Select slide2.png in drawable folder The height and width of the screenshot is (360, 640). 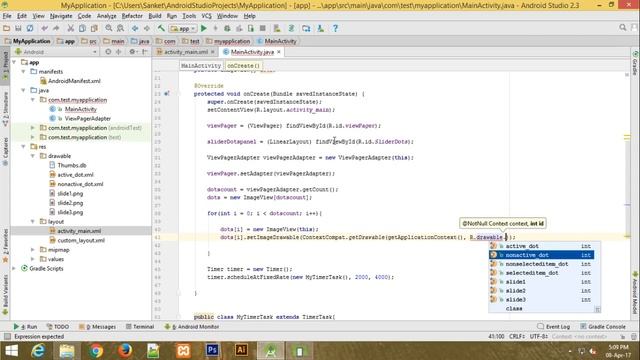pos(70,203)
